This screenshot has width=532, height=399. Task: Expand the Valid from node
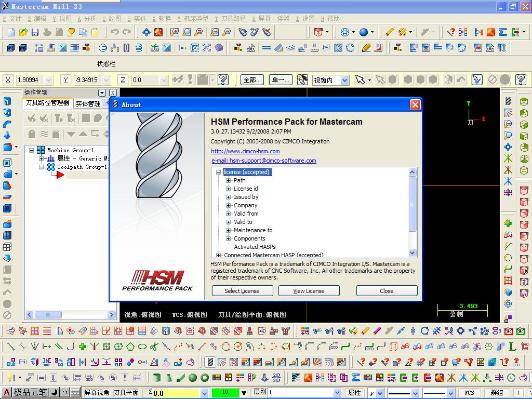click(x=229, y=214)
